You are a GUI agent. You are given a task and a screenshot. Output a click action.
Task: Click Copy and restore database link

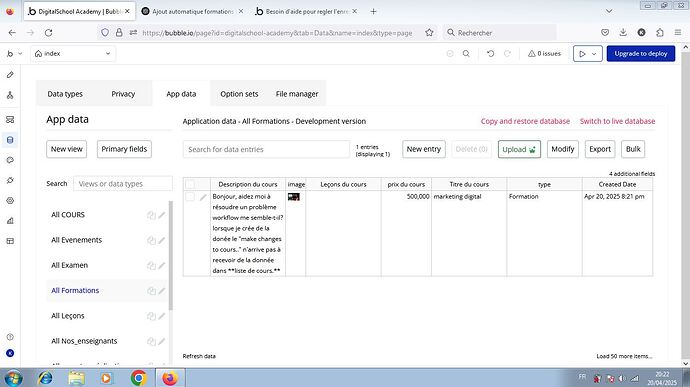525,121
